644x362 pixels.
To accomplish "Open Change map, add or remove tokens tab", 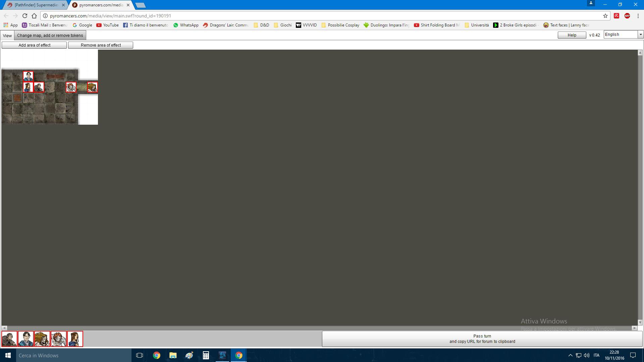I will (x=50, y=36).
